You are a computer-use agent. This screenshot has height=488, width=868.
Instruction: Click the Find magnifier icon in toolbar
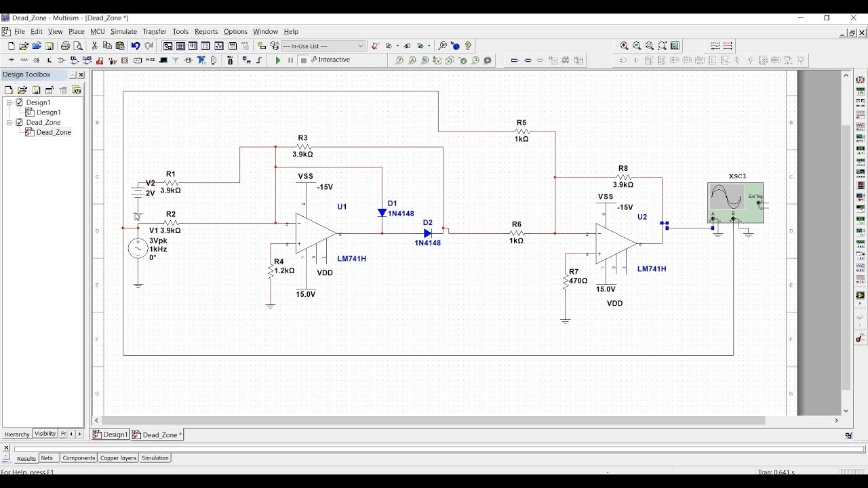coord(442,46)
